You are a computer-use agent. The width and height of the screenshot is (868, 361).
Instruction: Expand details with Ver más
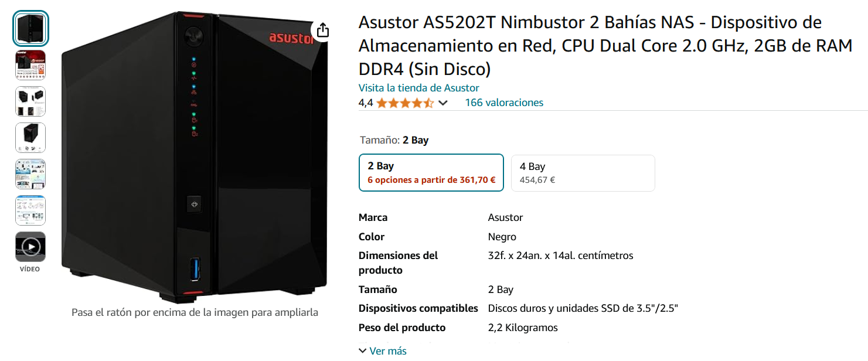(x=382, y=350)
